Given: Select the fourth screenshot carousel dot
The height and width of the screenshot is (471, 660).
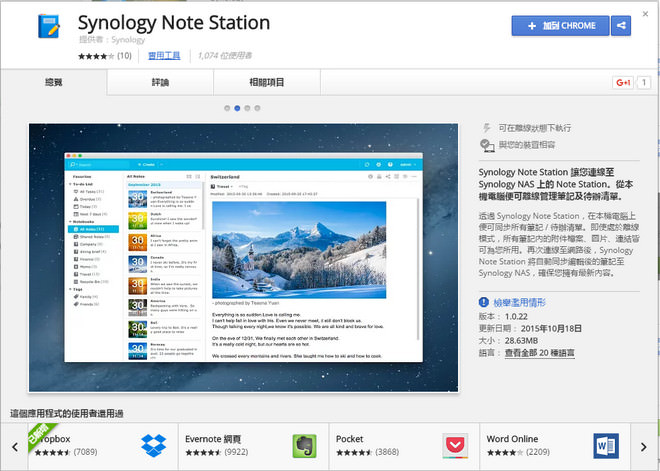Looking at the screenshot, I should point(257,108).
